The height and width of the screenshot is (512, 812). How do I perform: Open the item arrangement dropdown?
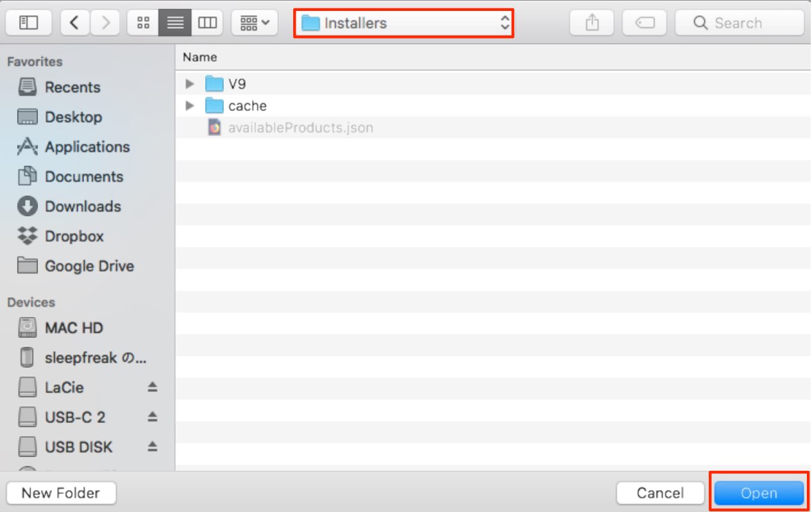click(x=255, y=23)
